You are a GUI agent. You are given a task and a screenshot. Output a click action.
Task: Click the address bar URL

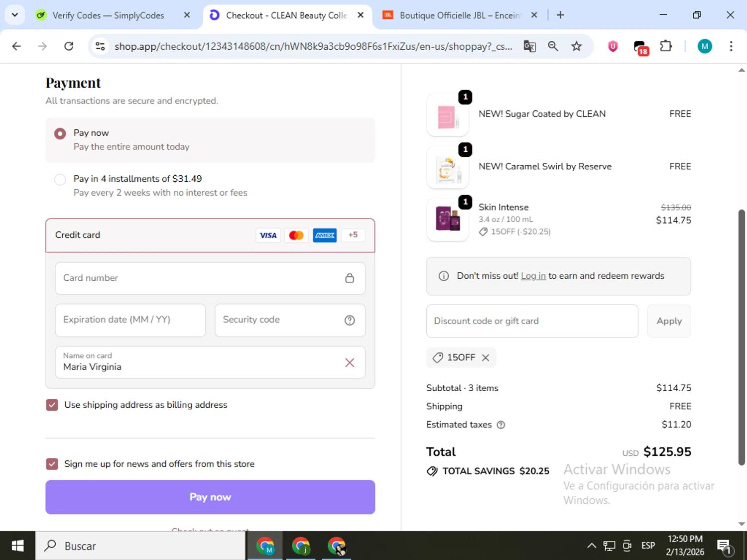point(313,46)
